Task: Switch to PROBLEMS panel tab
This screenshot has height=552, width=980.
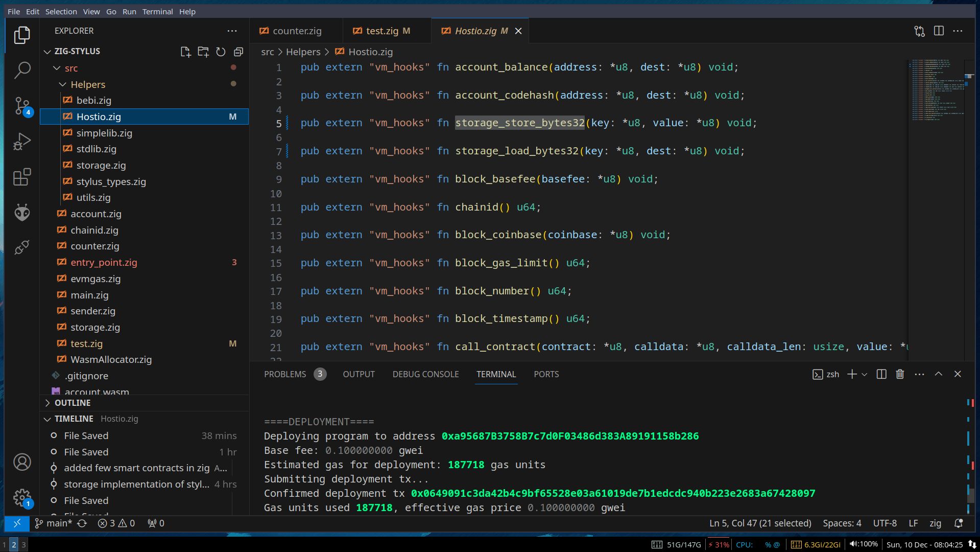Action: (x=295, y=374)
